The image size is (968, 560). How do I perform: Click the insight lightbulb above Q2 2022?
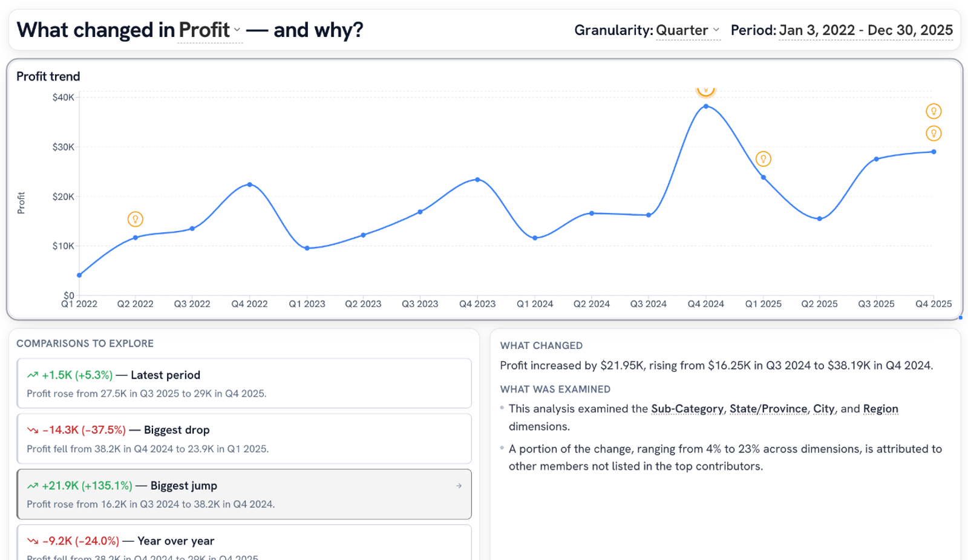click(x=136, y=219)
